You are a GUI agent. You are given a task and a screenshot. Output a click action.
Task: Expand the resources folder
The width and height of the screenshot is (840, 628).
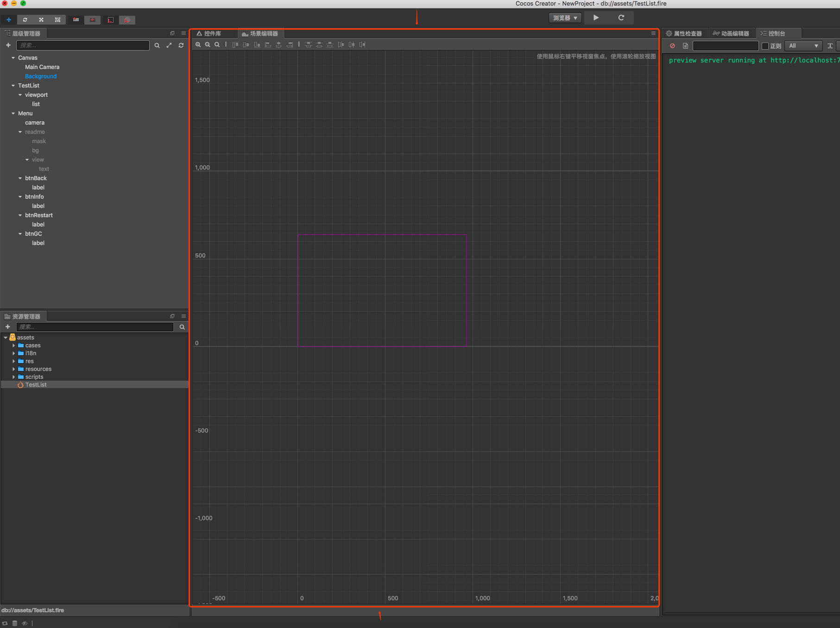coord(13,369)
